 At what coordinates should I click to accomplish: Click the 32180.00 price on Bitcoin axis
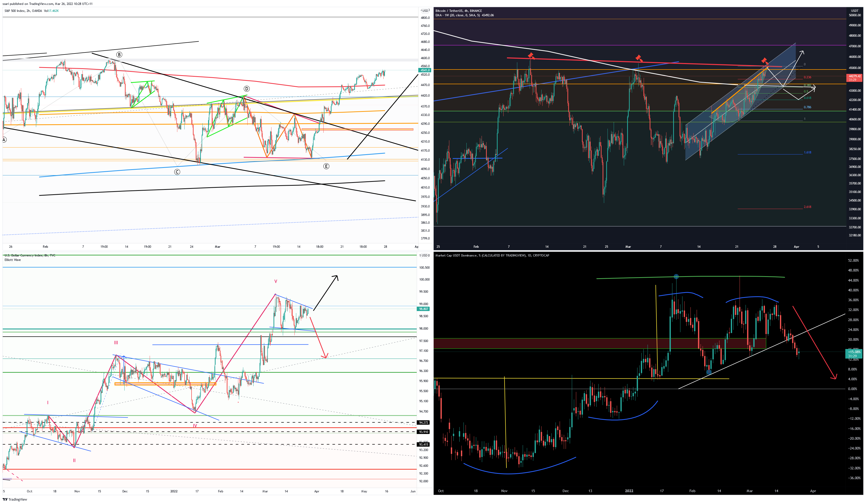[855, 236]
